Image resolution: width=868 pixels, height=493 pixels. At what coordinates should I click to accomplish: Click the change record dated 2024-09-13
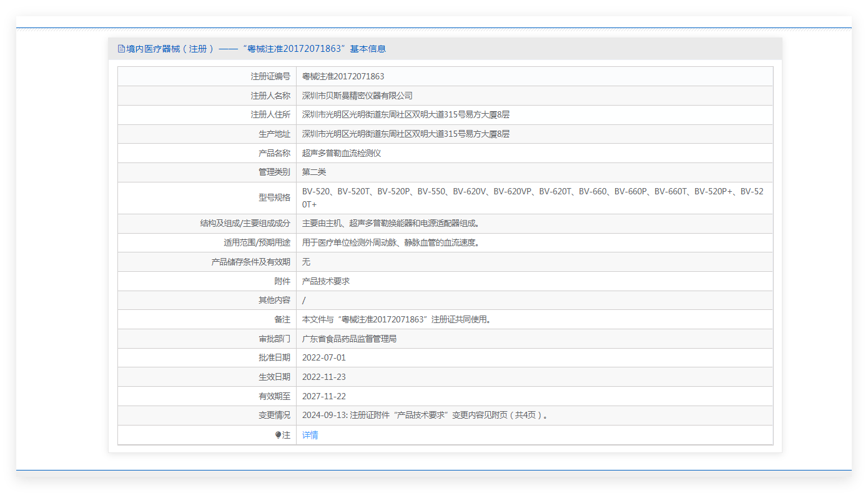tap(425, 415)
